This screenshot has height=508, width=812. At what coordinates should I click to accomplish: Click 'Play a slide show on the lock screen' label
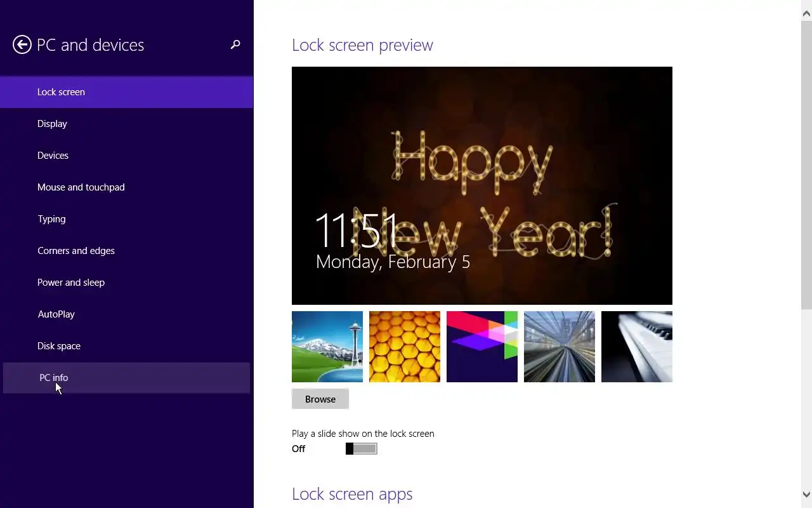363,434
